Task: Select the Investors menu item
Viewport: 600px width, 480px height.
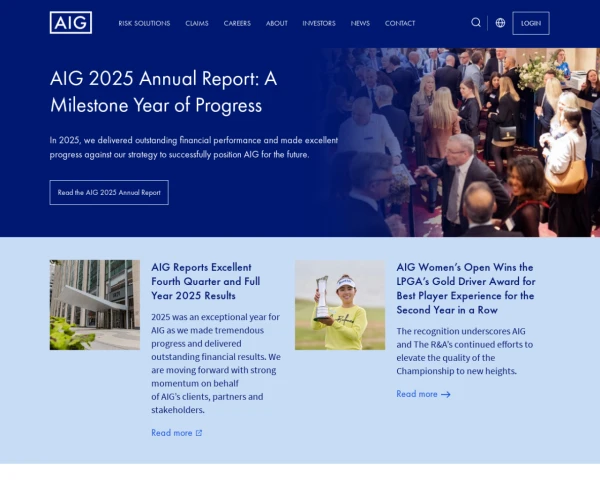Action: point(319,23)
